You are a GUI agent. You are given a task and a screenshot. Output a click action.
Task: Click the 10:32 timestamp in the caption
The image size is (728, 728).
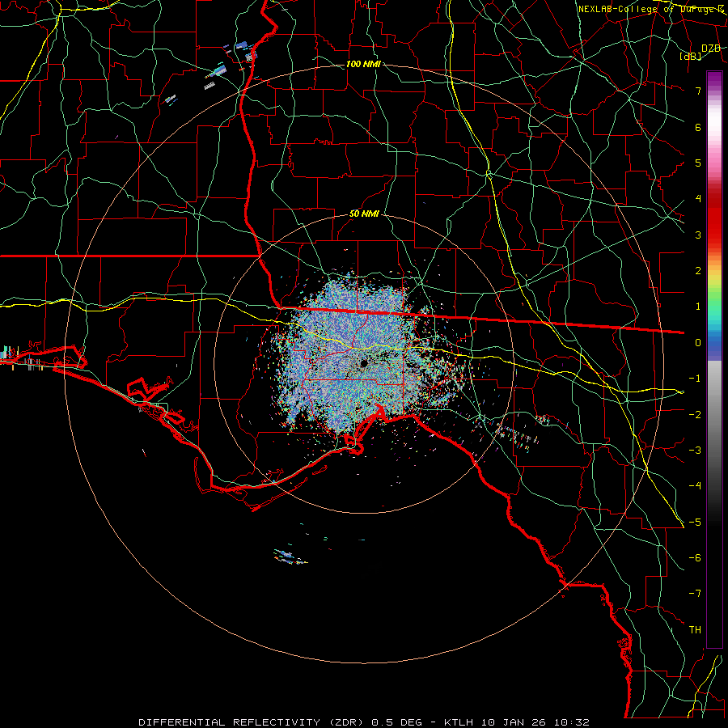tap(574, 722)
